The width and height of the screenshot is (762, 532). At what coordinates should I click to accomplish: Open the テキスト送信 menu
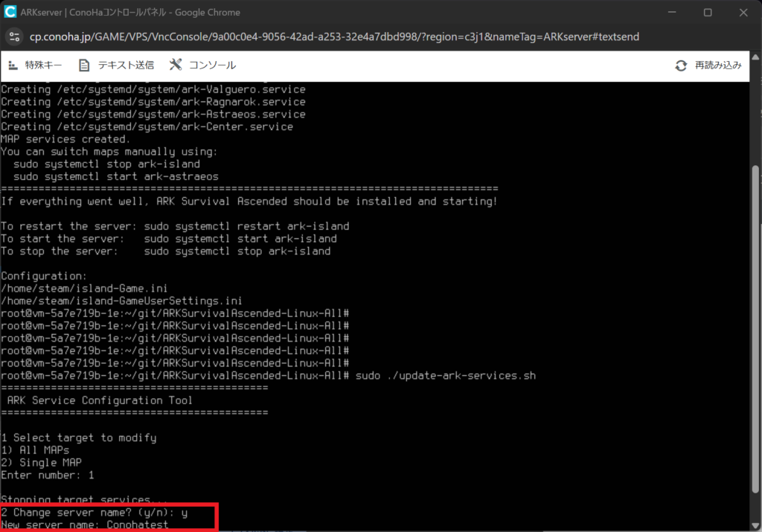(124, 65)
